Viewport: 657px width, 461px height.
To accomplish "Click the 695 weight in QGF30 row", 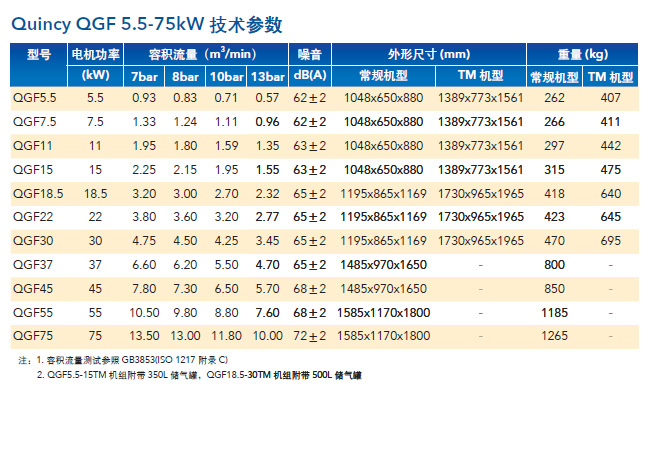I will coord(610,241).
